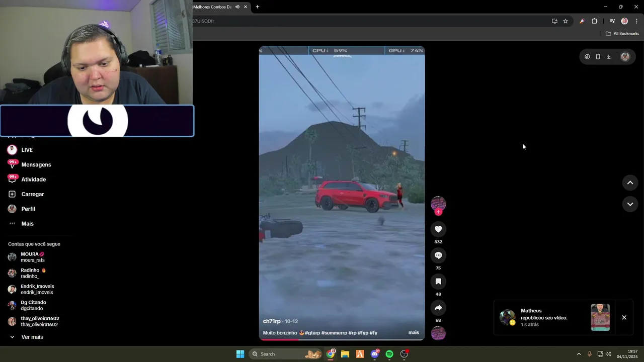Open followed account thay_oliveira1602
Screen dimensions: 644x362
34,321
